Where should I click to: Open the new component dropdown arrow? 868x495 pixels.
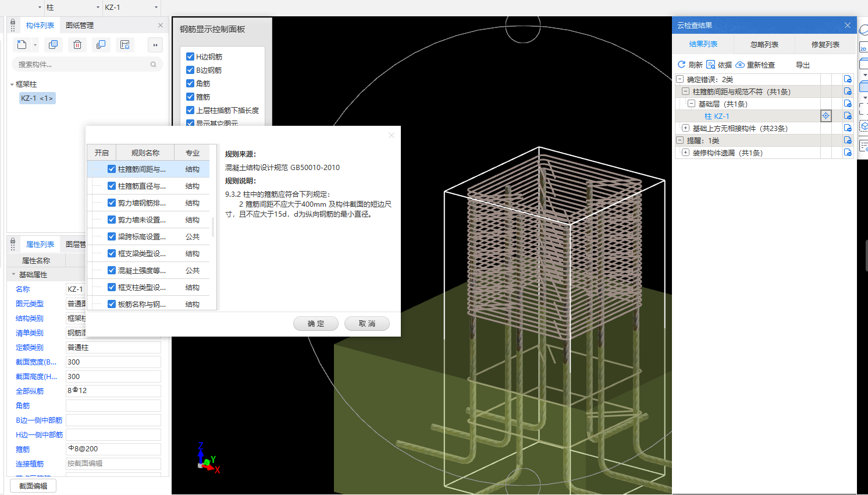(35, 45)
